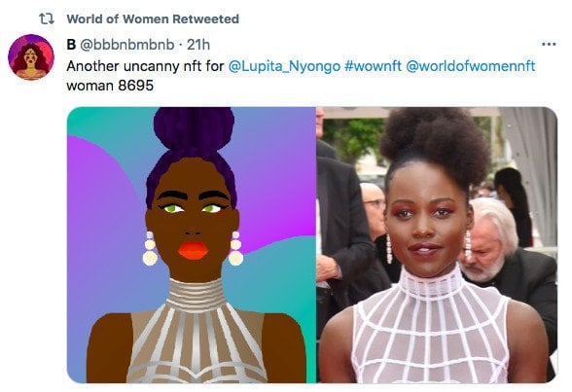The width and height of the screenshot is (572, 392).
Task: Click the 21h timestamp
Action: click(x=198, y=45)
